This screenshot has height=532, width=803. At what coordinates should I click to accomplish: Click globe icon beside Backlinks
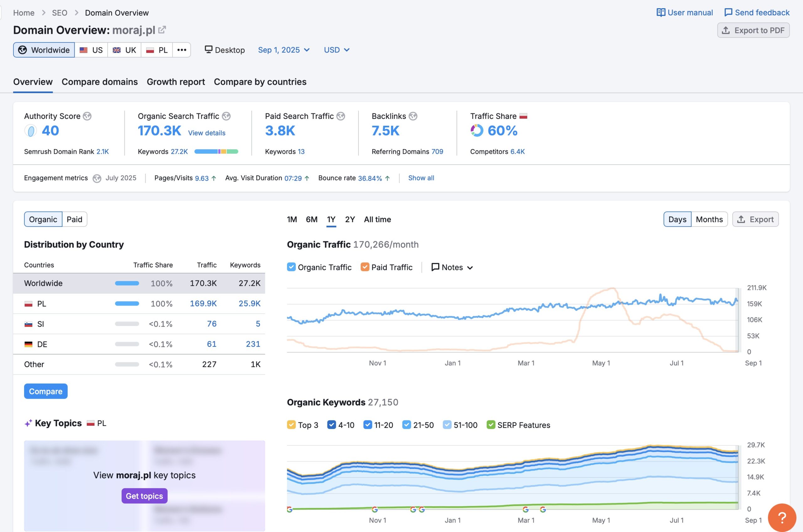point(413,116)
